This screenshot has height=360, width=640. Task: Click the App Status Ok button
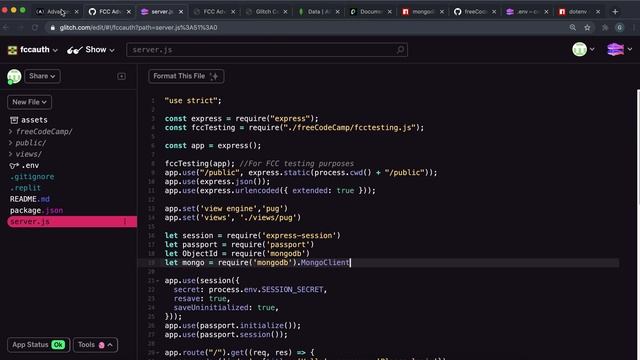pos(38,345)
